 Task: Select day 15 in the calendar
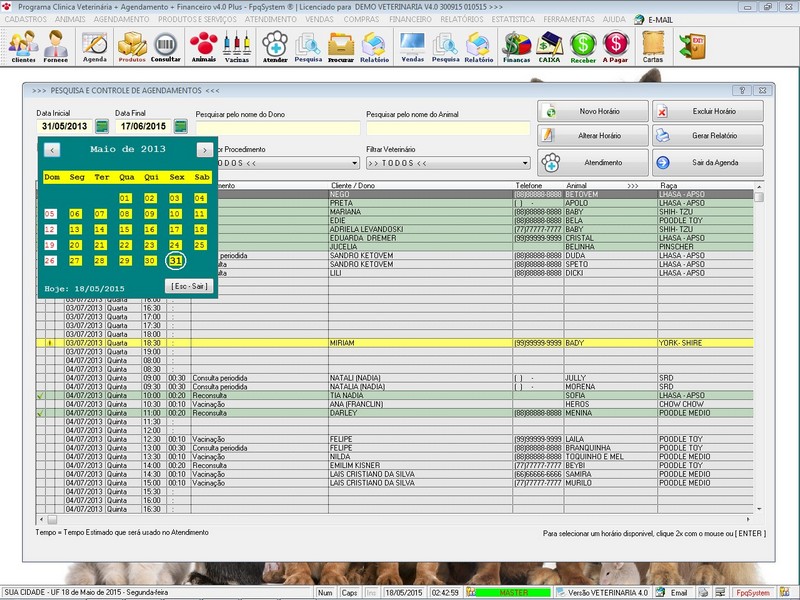[x=125, y=230]
